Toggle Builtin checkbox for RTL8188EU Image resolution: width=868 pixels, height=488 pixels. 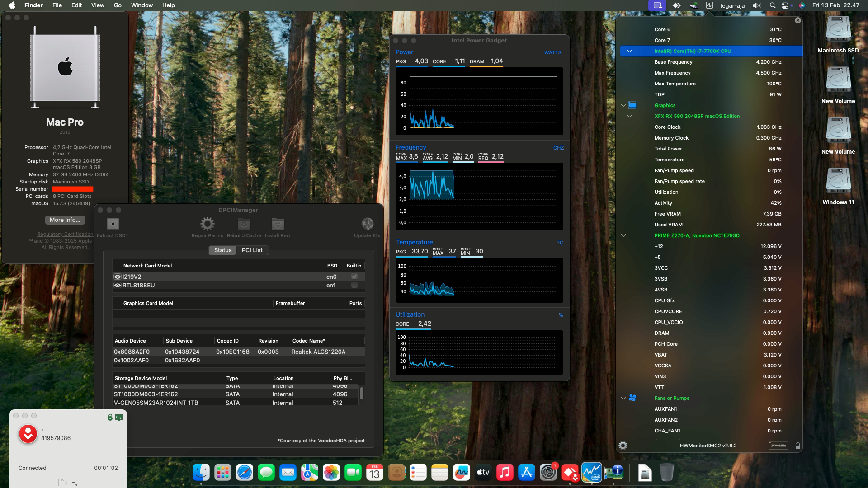[x=354, y=285]
